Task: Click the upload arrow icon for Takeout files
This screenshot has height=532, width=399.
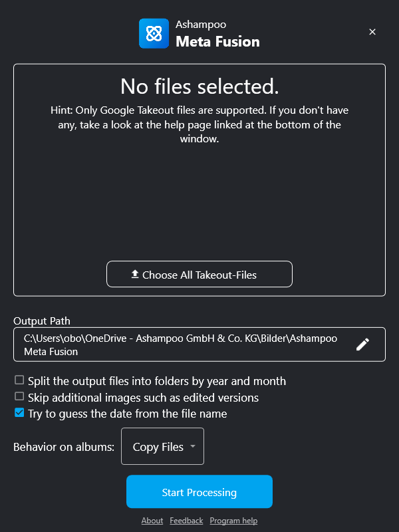Action: (x=135, y=274)
